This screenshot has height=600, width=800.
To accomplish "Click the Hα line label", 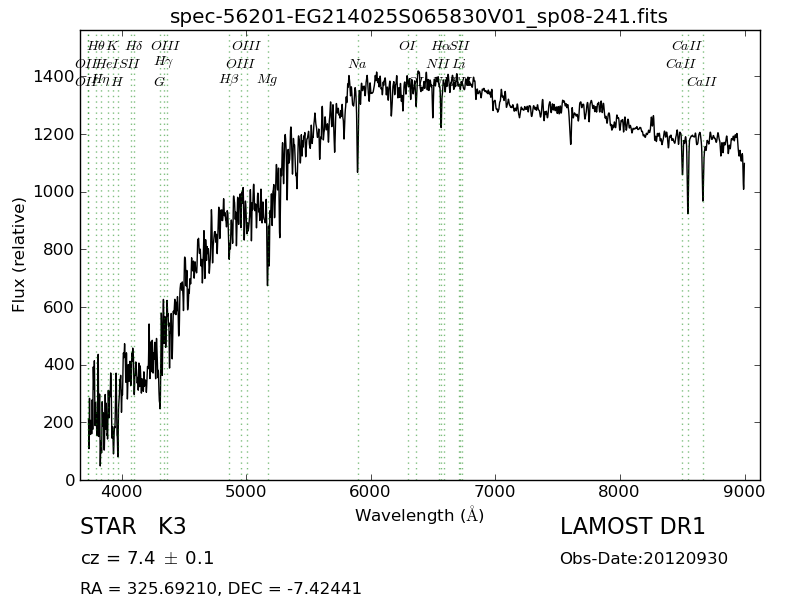I will click(x=440, y=46).
